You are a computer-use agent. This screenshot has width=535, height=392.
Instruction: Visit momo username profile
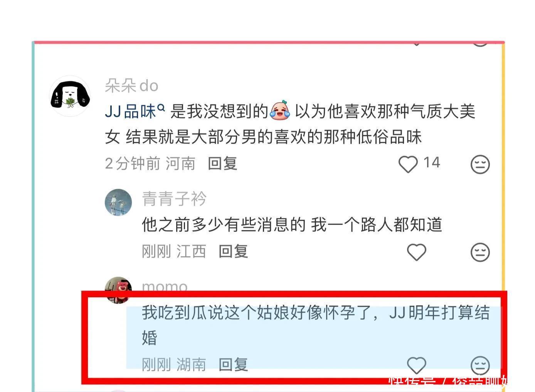click(165, 286)
